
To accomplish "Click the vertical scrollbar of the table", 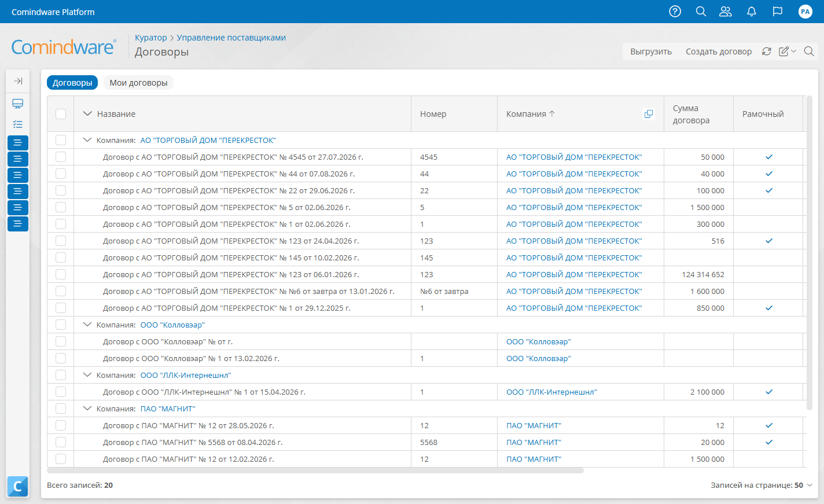I will pyautogui.click(x=810, y=253).
